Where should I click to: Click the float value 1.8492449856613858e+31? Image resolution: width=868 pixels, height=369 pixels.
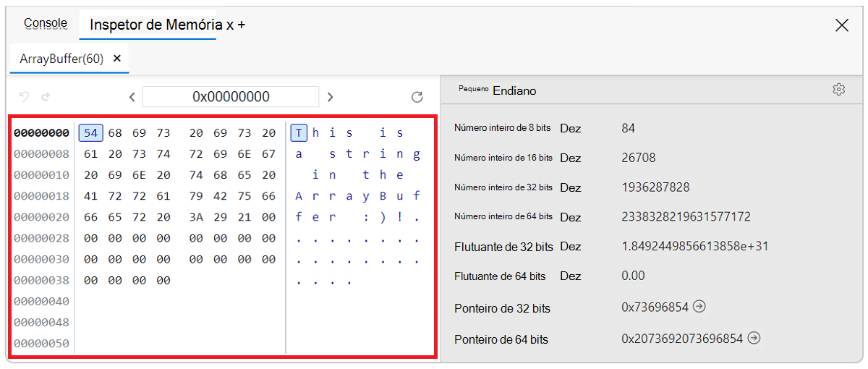point(694,246)
